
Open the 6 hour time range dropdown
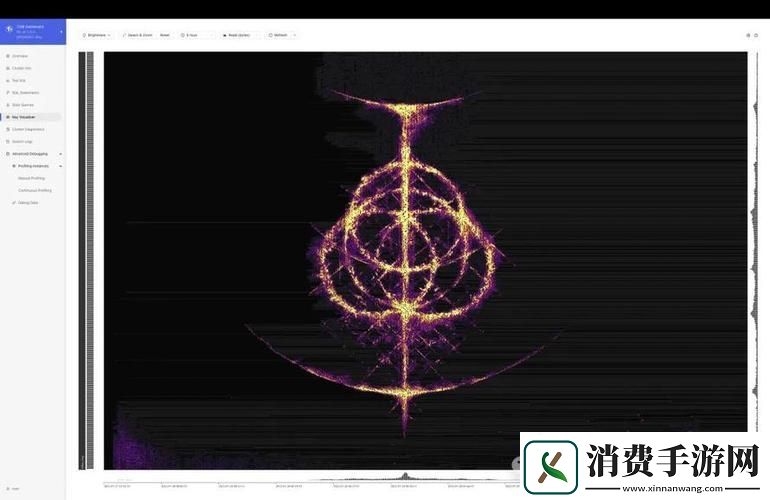[197, 35]
